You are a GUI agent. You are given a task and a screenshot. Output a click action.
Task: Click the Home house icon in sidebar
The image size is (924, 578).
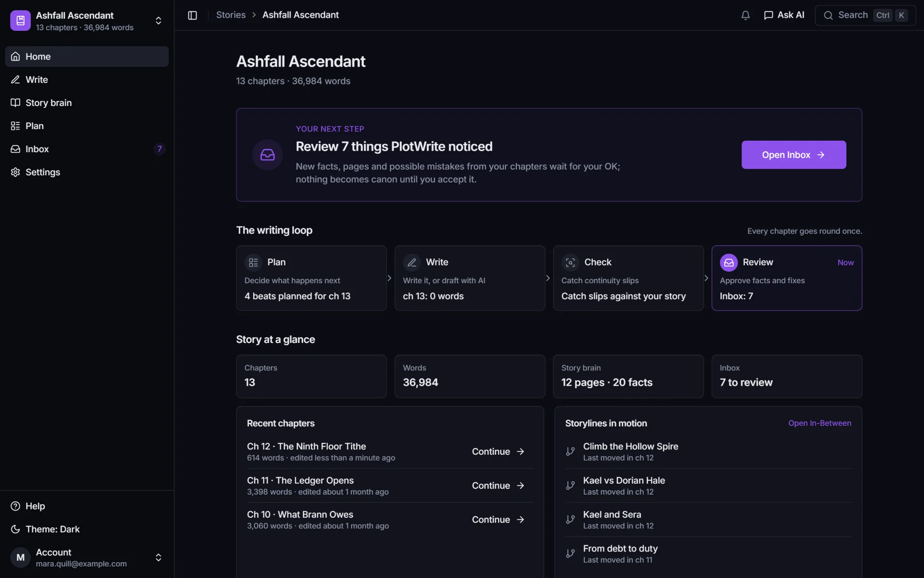coord(15,56)
